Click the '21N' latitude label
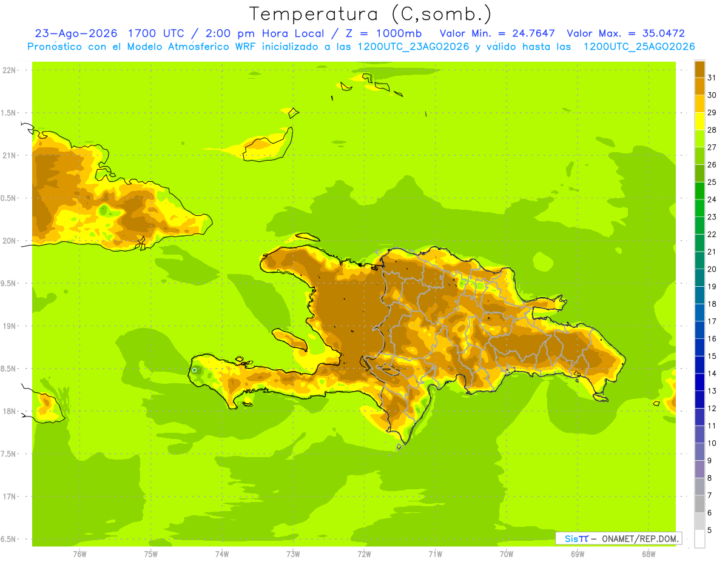 pos(9,155)
